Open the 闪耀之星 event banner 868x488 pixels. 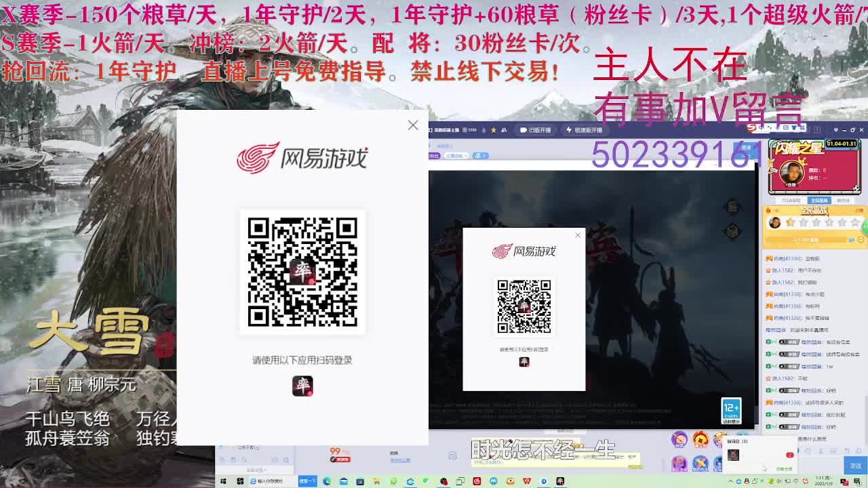[x=814, y=167]
